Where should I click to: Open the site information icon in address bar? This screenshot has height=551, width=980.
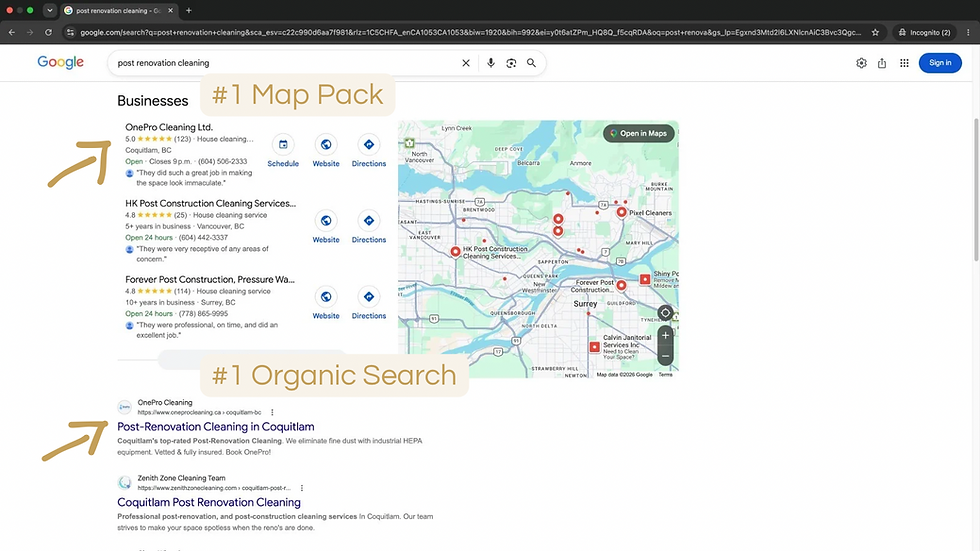coord(70,32)
